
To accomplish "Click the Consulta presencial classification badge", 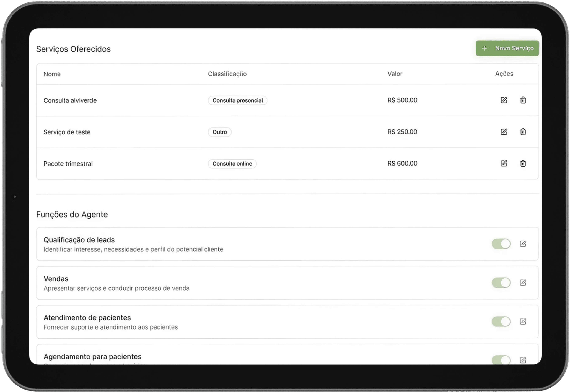I will (238, 100).
